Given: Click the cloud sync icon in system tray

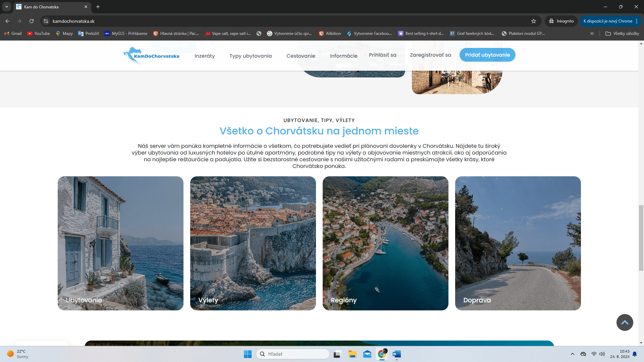Looking at the screenshot, I should [583, 354].
